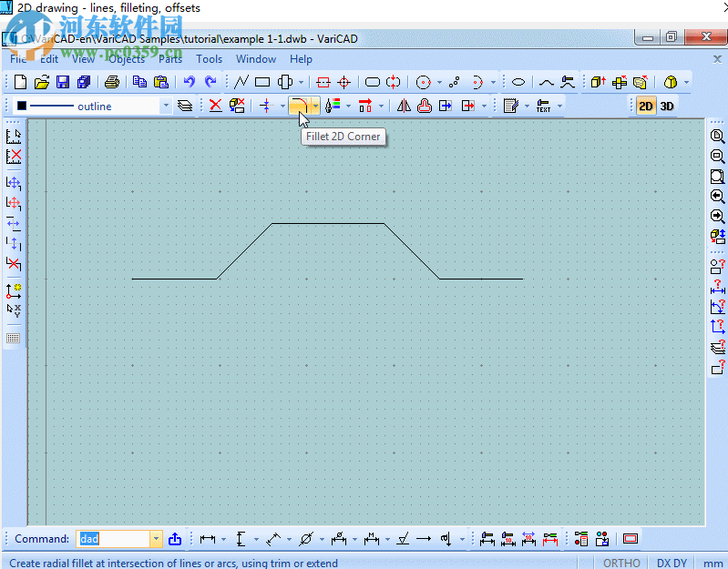Click the paste clipboard icon

point(160,82)
